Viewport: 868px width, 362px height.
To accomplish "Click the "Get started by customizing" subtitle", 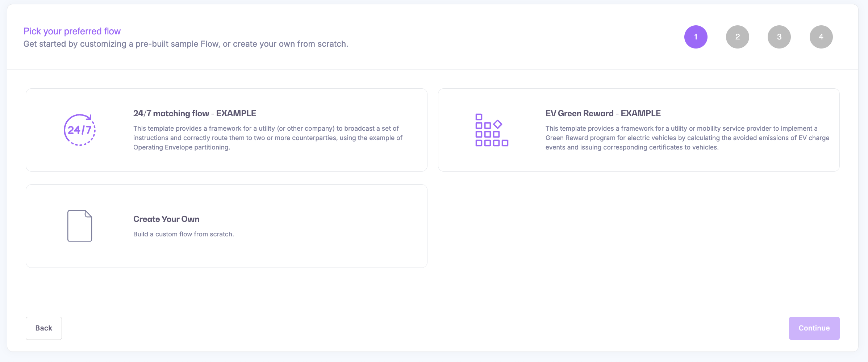I will 185,44.
